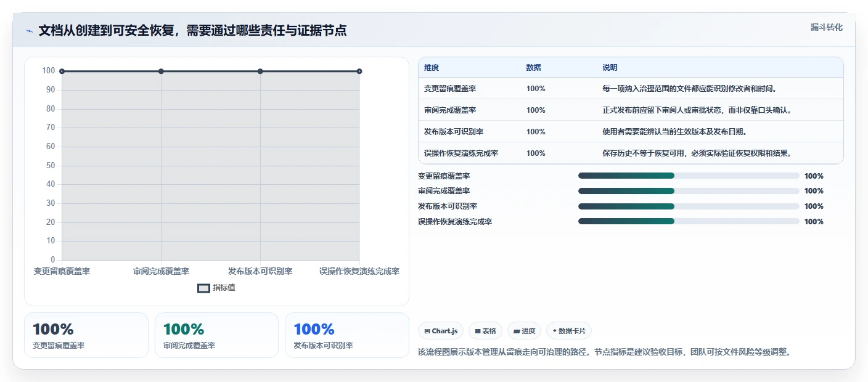This screenshot has height=382, width=868.
Task: Click the chart data point above 变更留痕覆盖率
Action: pyautogui.click(x=62, y=71)
